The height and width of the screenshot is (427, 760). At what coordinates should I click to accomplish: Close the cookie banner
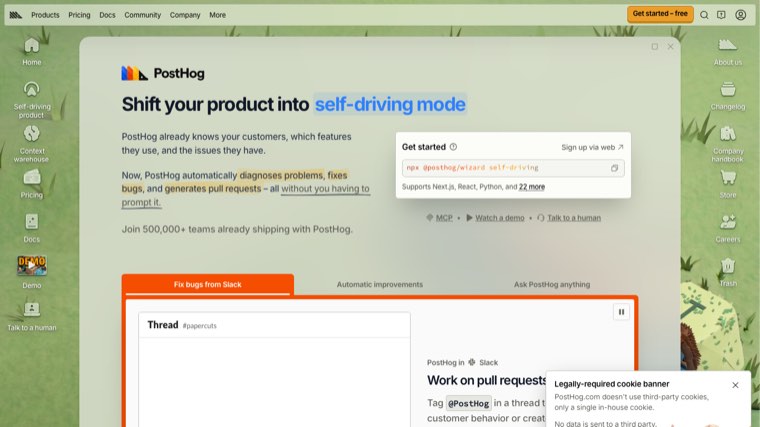pyautogui.click(x=735, y=385)
